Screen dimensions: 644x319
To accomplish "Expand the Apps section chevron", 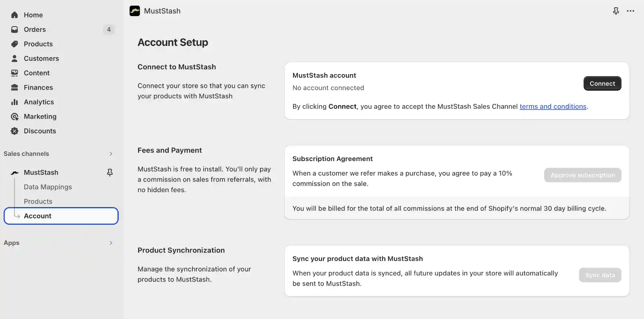I will [111, 243].
